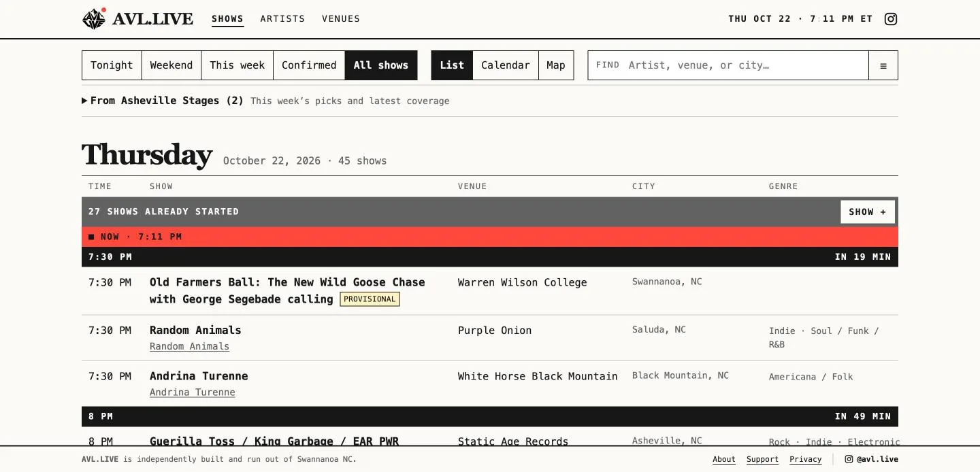980x472 pixels.
Task: Switch to Map view
Action: pos(556,65)
